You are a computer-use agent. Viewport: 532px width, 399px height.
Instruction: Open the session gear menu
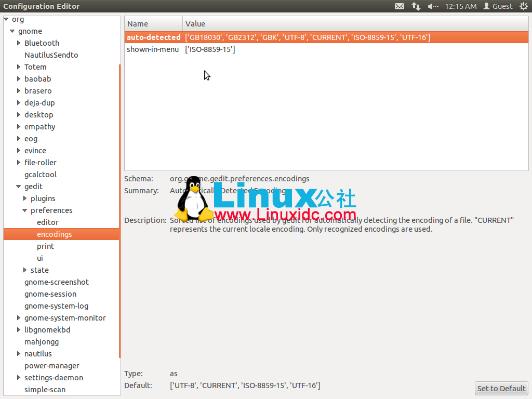point(524,6)
